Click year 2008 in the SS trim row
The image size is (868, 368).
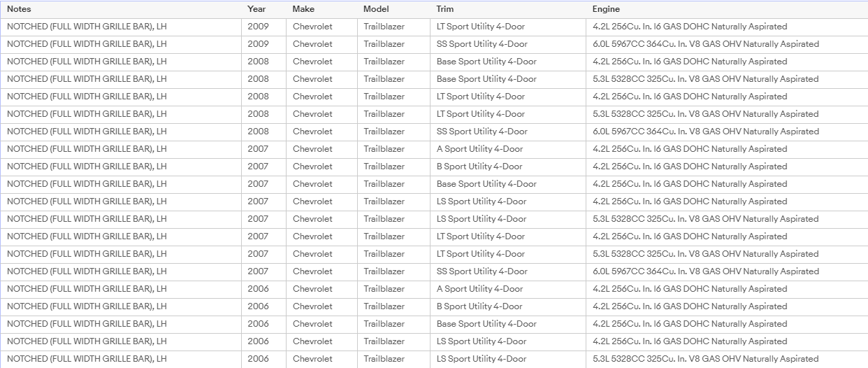[258, 132]
